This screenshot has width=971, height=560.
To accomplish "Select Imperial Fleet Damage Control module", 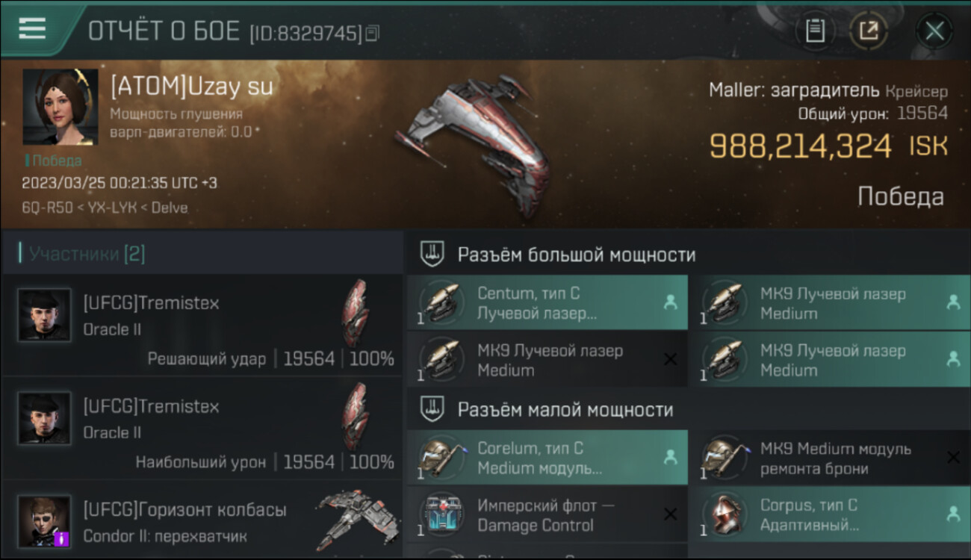I will [547, 515].
